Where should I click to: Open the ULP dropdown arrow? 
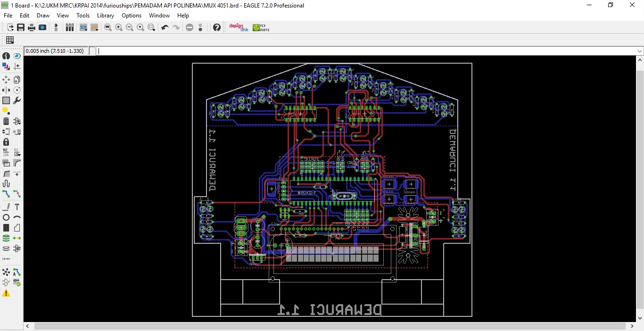click(97, 30)
